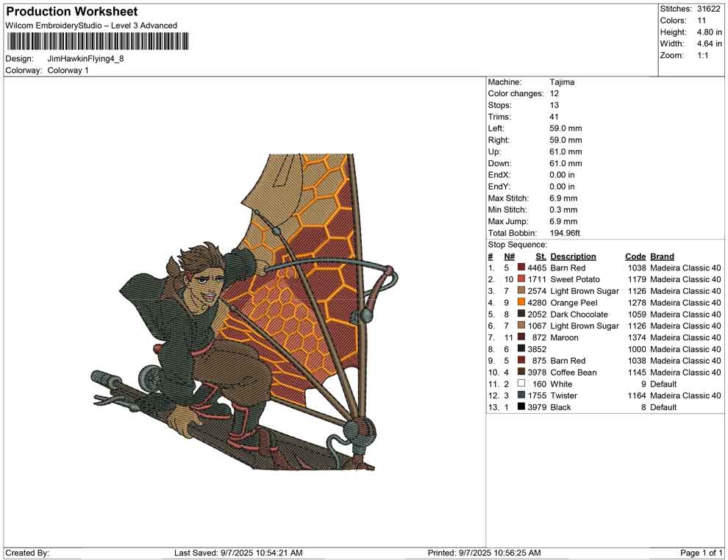The image size is (728, 560).
Task: Click thread code "1374"
Action: point(637,337)
